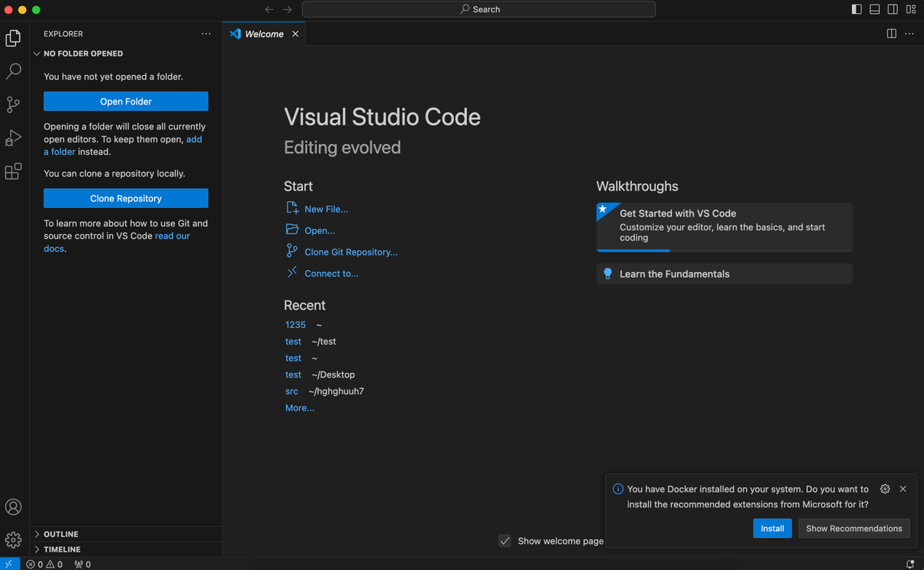The width and height of the screenshot is (924, 570).
Task: Toggle the primary side bar visibility
Action: tap(856, 9)
